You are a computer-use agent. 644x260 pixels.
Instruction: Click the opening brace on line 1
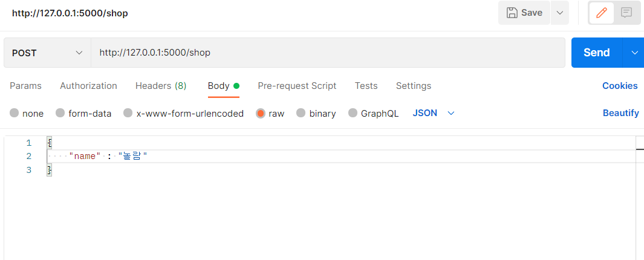[x=50, y=143]
